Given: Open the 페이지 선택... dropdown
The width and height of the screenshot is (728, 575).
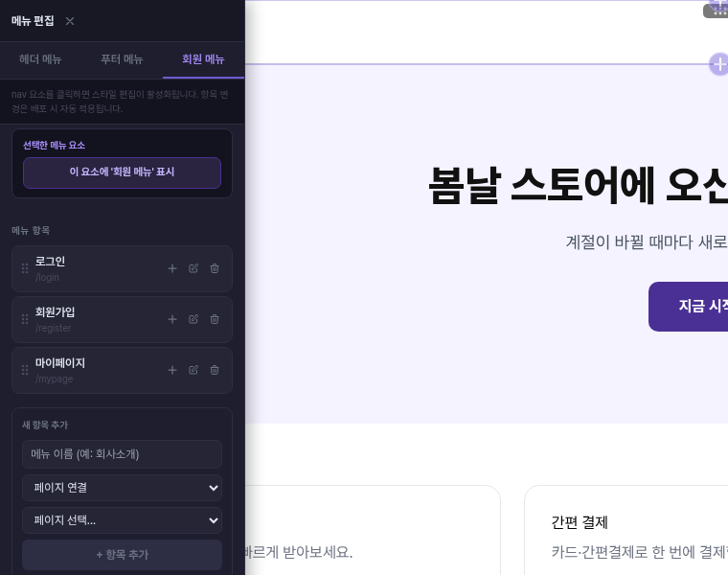Looking at the screenshot, I should click(122, 520).
